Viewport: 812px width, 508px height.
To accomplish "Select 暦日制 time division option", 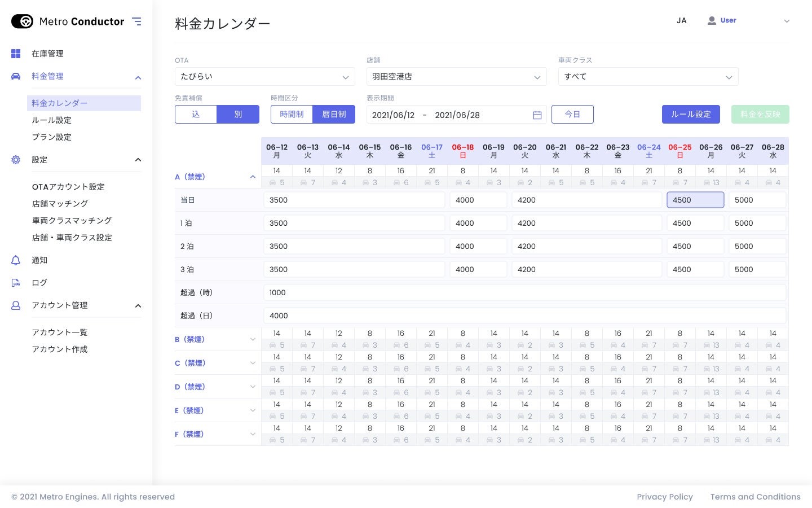I will [x=334, y=114].
